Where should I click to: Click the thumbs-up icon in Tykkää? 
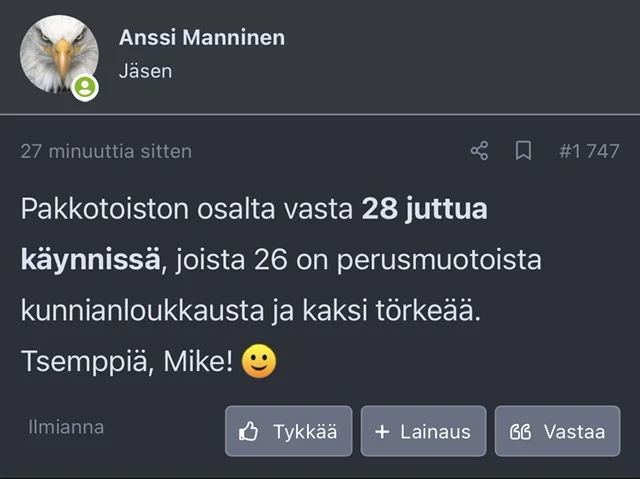pos(249,432)
